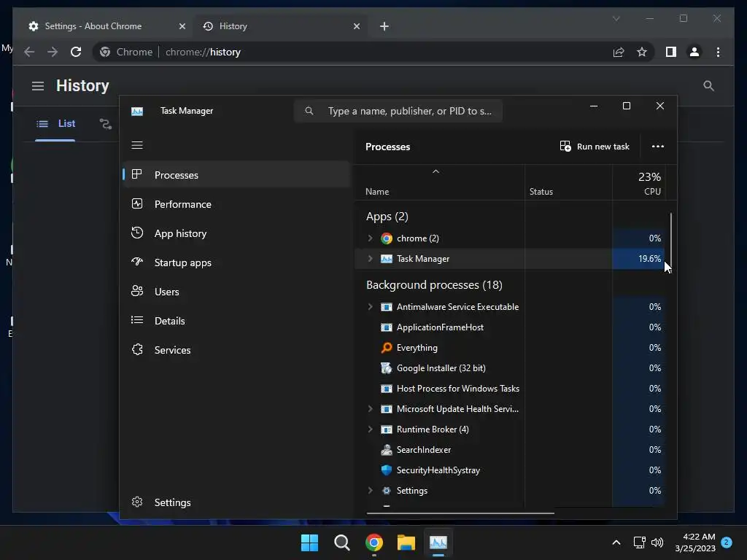Click Chrome forward navigation arrow
The height and width of the screenshot is (560, 747).
click(53, 52)
